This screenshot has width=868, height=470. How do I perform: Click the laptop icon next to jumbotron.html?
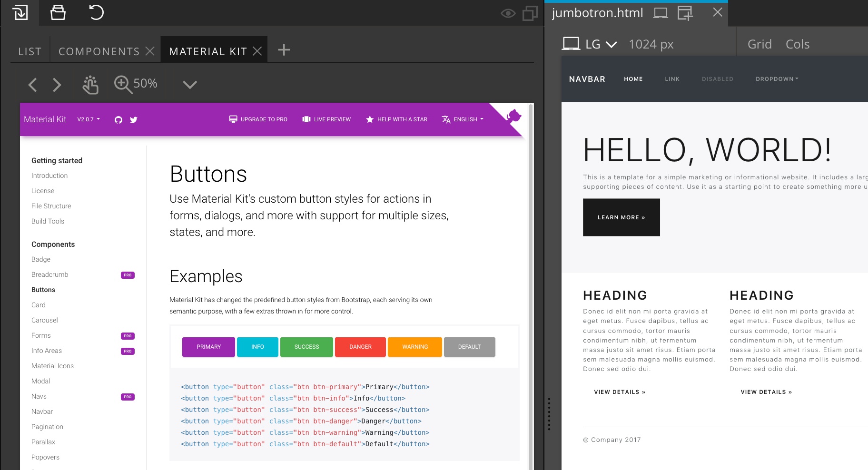(x=661, y=13)
